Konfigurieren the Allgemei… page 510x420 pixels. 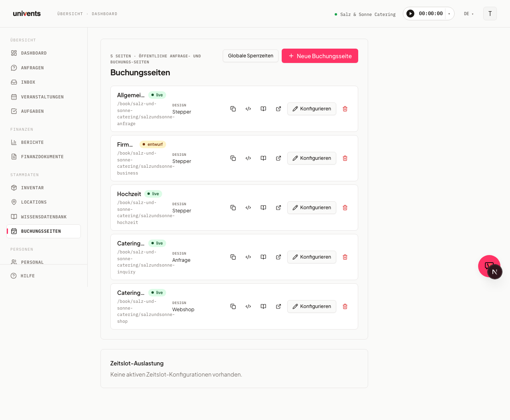(312, 109)
